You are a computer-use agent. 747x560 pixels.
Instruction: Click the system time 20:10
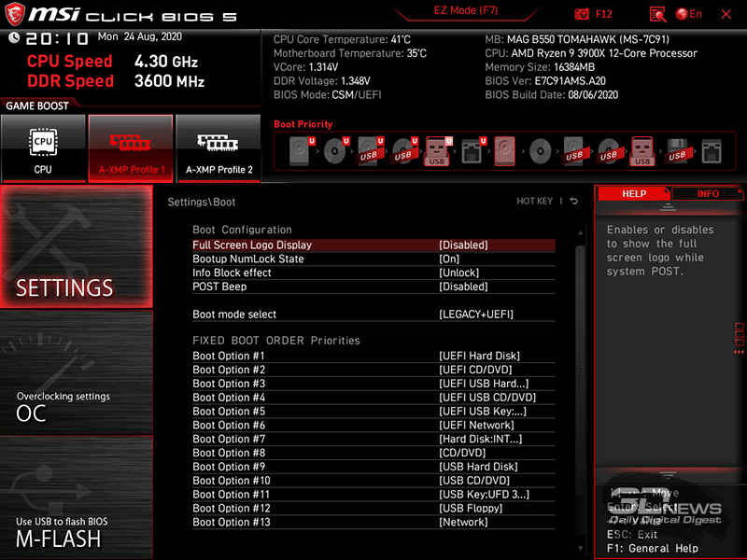point(57,38)
